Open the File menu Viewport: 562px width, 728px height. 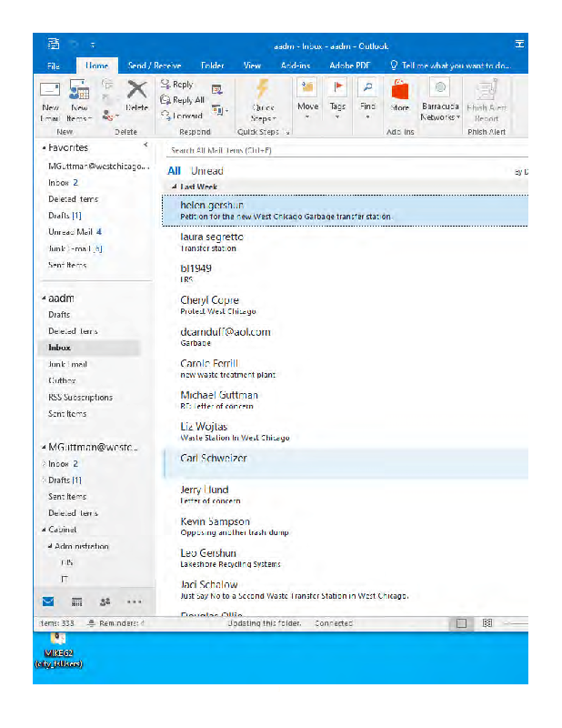pyautogui.click(x=54, y=66)
